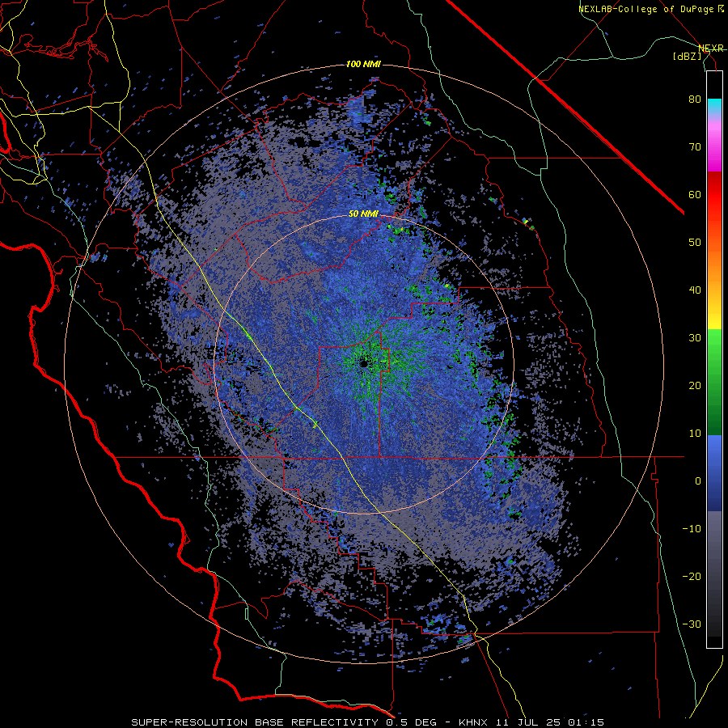Click the -30 value on the dBZ scale
Viewport: 728px width, 728px height.
click(x=692, y=624)
